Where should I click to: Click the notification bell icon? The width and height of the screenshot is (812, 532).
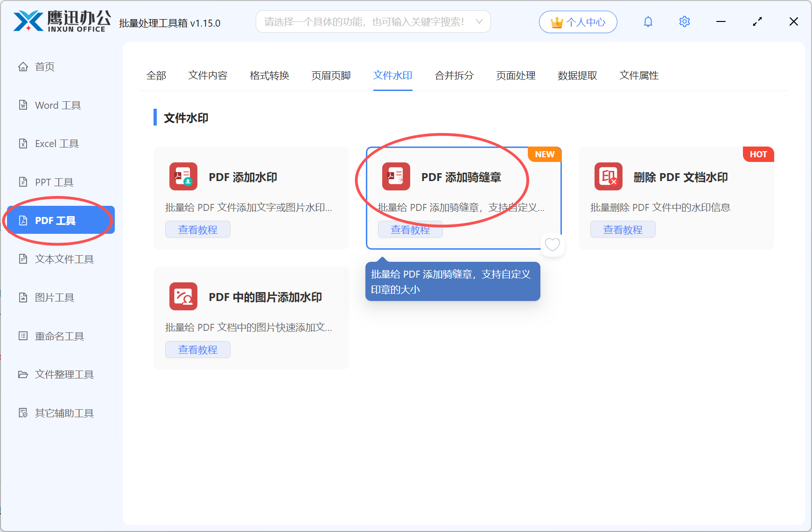click(x=648, y=21)
